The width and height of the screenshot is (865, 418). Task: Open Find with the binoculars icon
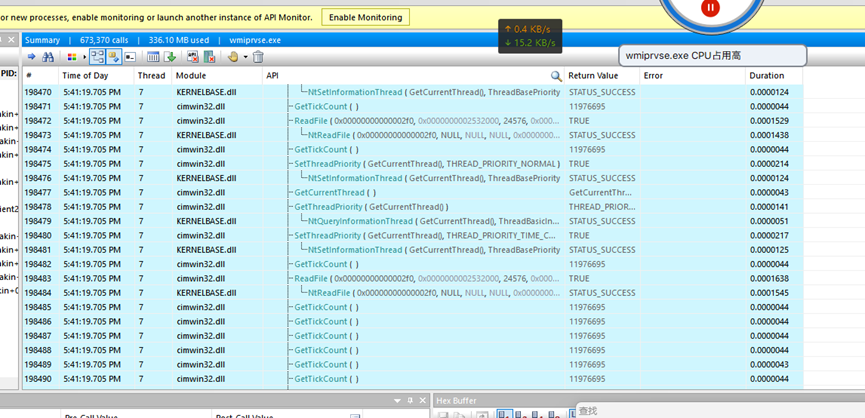tap(48, 56)
